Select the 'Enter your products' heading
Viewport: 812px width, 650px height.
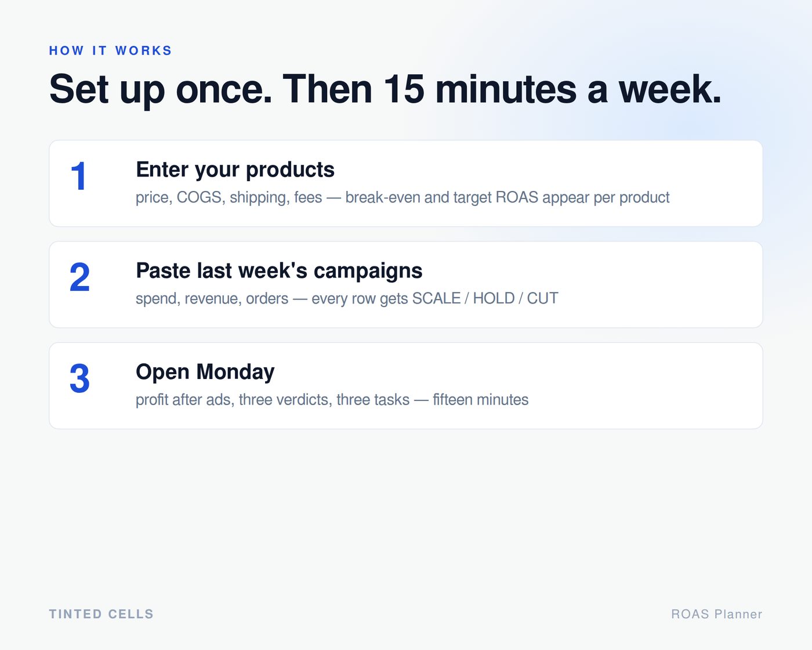click(x=235, y=169)
